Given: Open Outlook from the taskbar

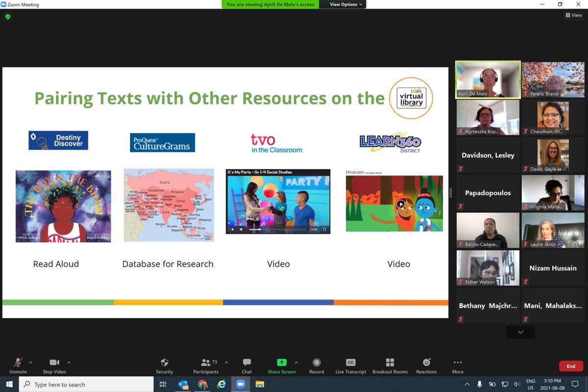Looking at the screenshot, I should pos(183,385).
